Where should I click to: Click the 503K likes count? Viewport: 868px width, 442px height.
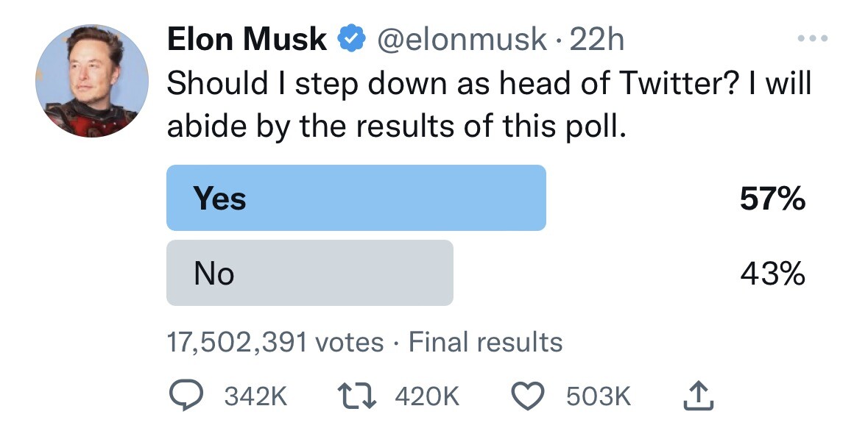[x=599, y=396]
